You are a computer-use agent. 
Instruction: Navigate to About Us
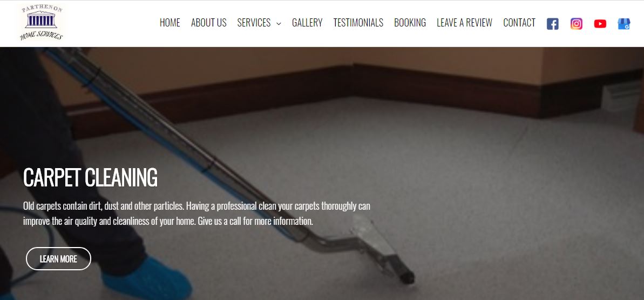(x=209, y=23)
